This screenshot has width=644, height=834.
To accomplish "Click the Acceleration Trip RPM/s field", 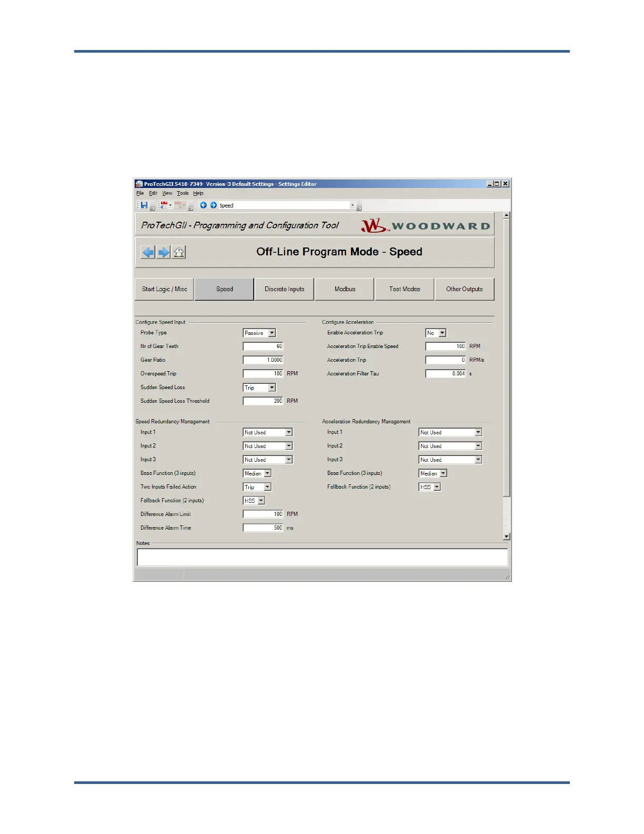I will coord(446,360).
